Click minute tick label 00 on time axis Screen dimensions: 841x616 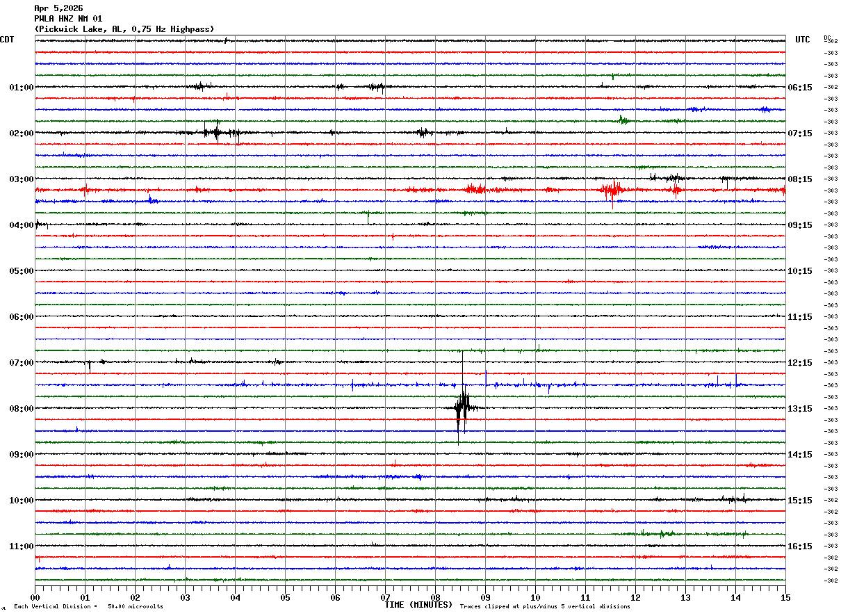point(35,597)
